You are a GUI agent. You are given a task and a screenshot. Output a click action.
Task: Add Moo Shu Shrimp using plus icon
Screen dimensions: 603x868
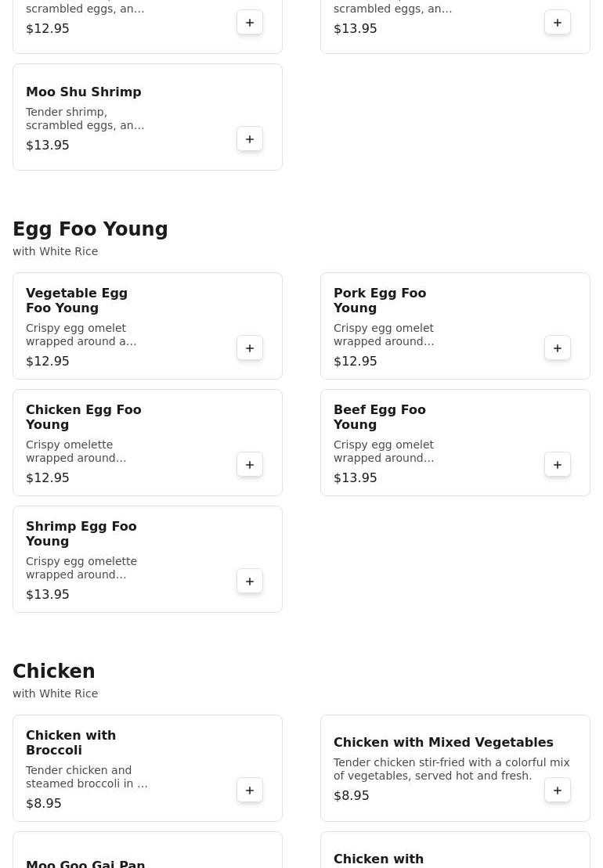pyautogui.click(x=250, y=139)
